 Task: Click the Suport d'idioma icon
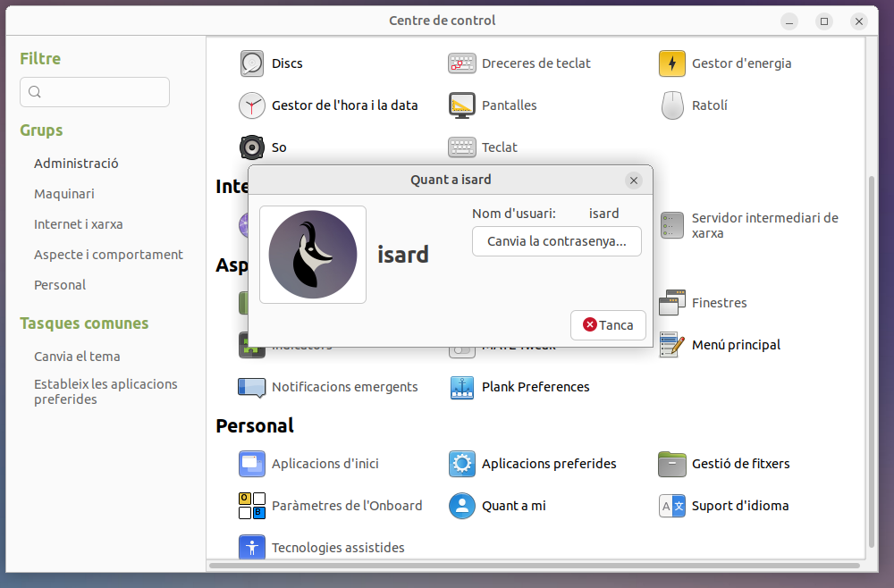671,506
